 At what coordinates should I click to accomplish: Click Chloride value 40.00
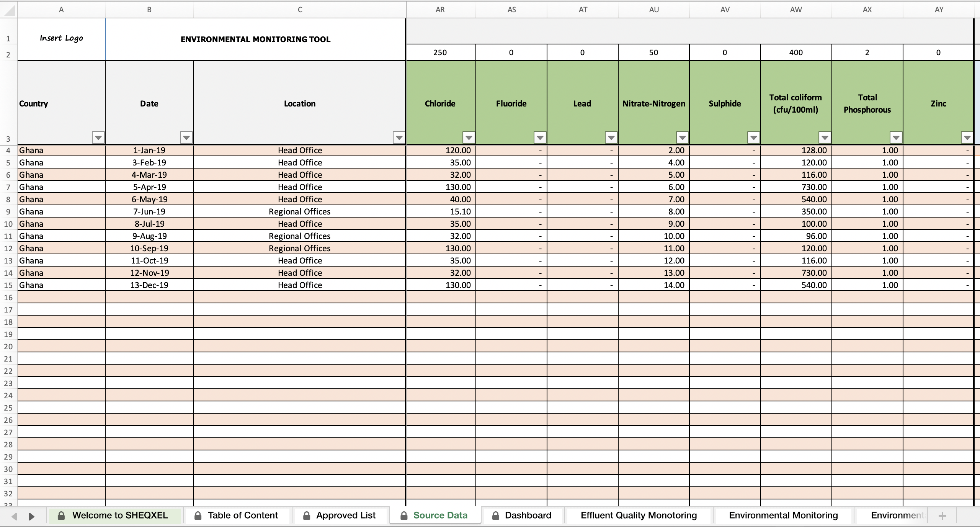pyautogui.click(x=441, y=200)
